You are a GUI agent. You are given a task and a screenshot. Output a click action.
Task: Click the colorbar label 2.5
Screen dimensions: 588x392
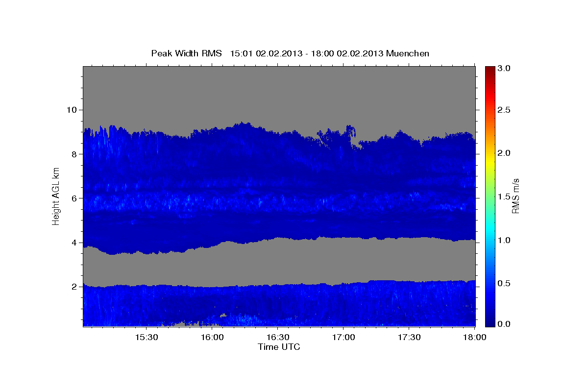click(x=505, y=110)
